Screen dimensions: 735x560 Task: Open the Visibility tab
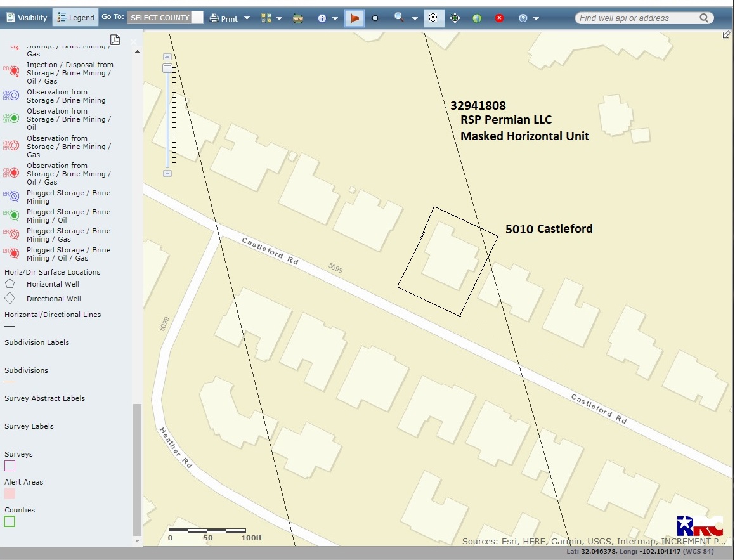point(27,18)
